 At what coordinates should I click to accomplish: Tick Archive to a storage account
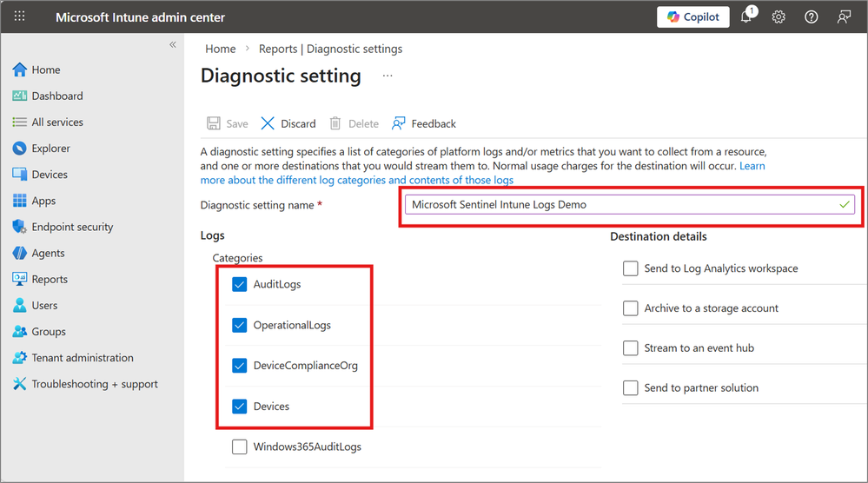click(631, 308)
